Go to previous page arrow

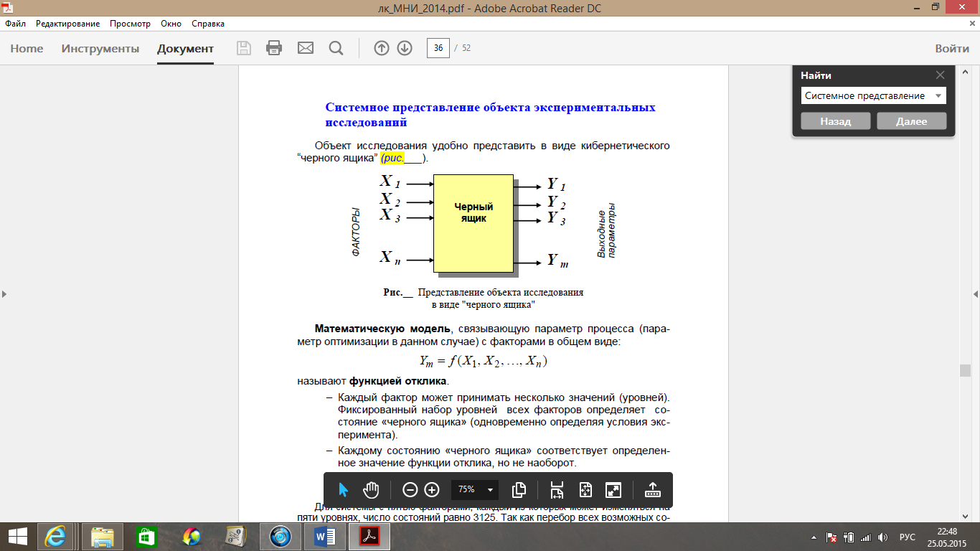[382, 48]
